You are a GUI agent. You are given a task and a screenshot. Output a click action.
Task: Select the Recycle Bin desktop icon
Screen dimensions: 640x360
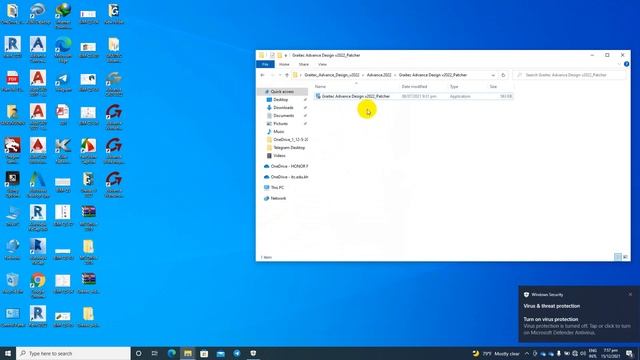pyautogui.click(x=12, y=284)
